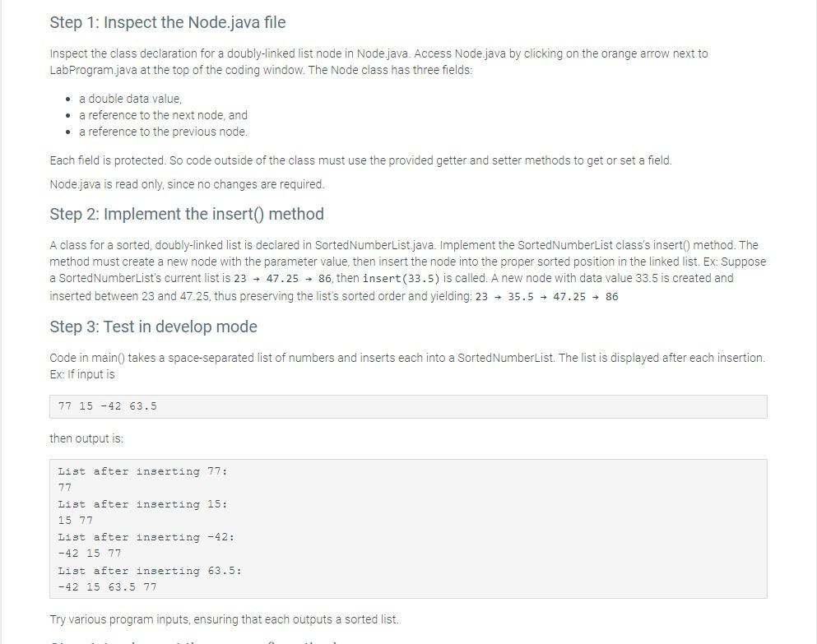Click the 'Step 3: Test in develop mode' heading
This screenshot has height=644, width=817.
[153, 327]
